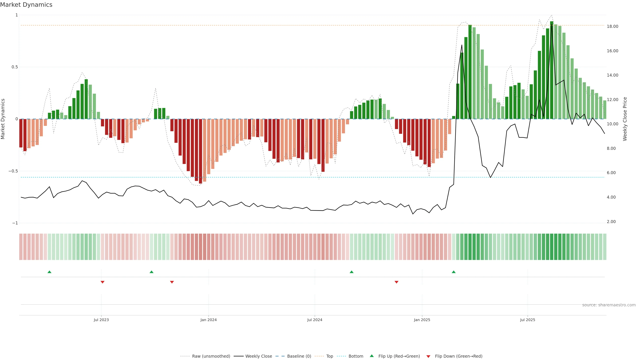Image resolution: width=644 pixels, height=362 pixels.
Task: Click the Jan 2024 x-axis label
Action: (208, 320)
